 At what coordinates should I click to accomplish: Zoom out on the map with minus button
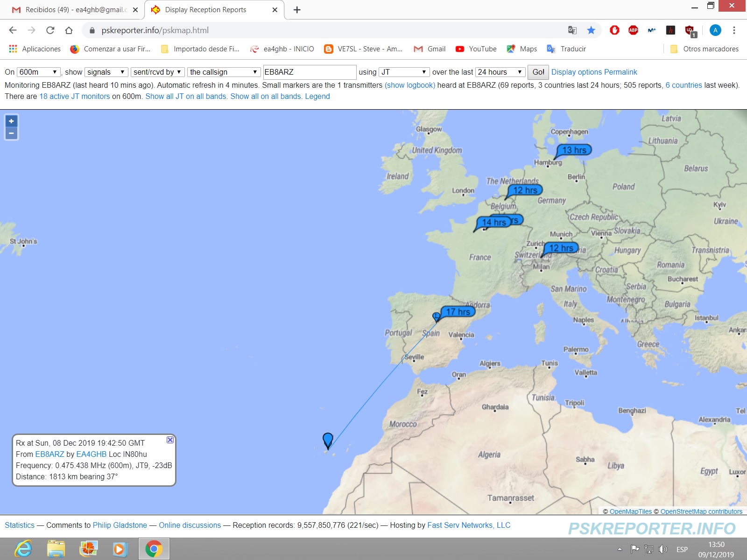(x=11, y=133)
